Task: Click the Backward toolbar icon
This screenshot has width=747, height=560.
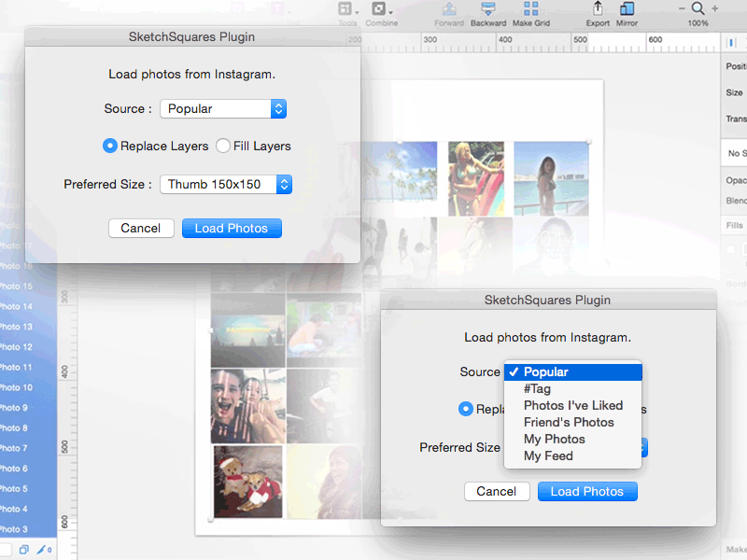Action: click(x=487, y=9)
